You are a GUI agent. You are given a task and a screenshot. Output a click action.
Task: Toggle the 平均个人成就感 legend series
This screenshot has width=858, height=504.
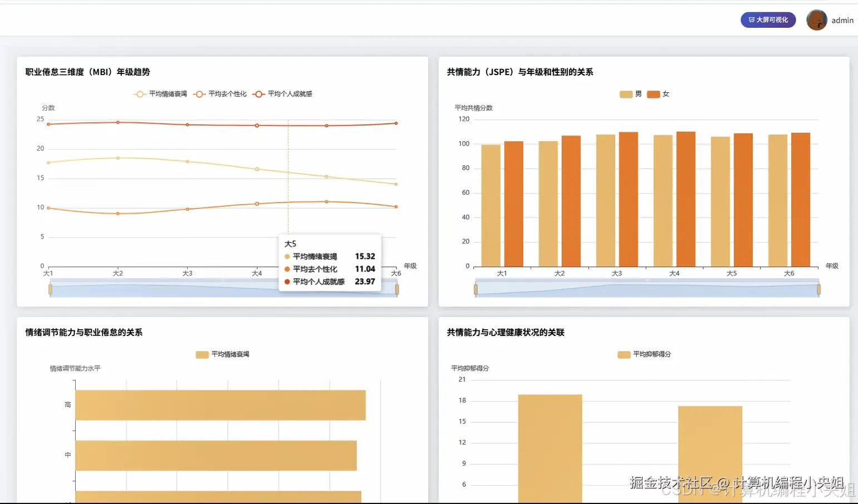[282, 94]
